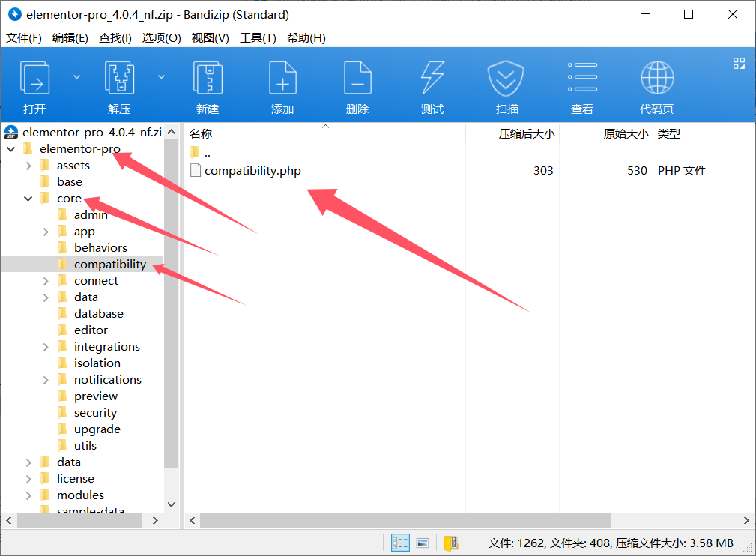The width and height of the screenshot is (756, 556).
Task: Open the 选项(O) menu
Action: [162, 37]
